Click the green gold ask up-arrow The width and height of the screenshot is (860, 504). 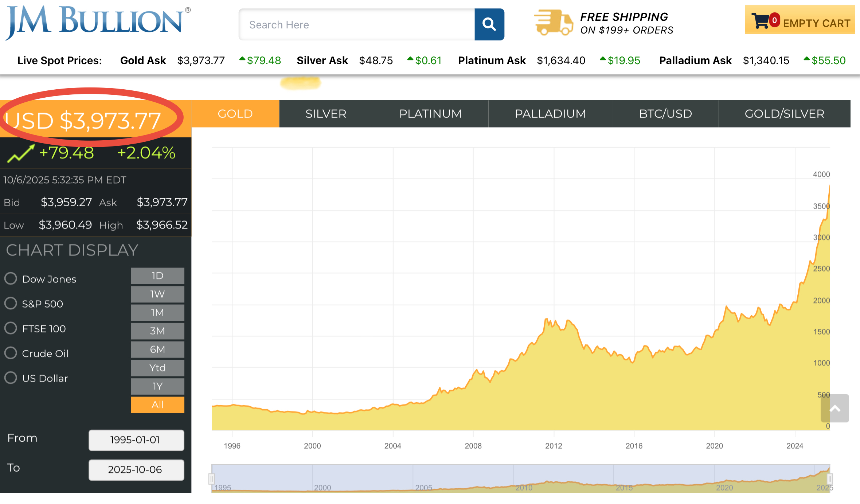(x=242, y=59)
